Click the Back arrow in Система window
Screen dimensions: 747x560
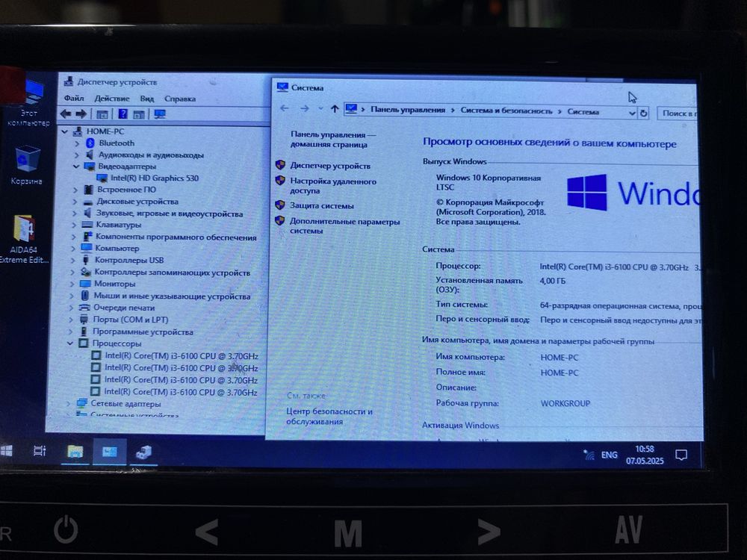(x=285, y=108)
